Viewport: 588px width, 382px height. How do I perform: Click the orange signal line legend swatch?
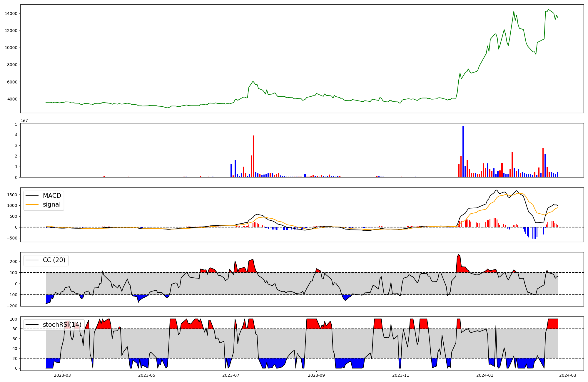[x=32, y=205]
